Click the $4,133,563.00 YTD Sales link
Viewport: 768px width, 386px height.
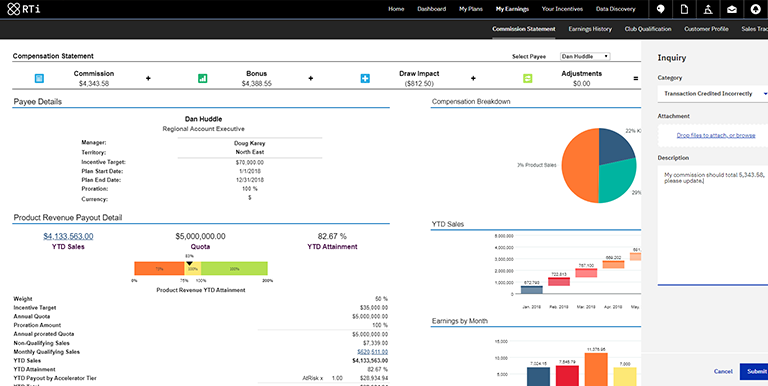(68, 236)
